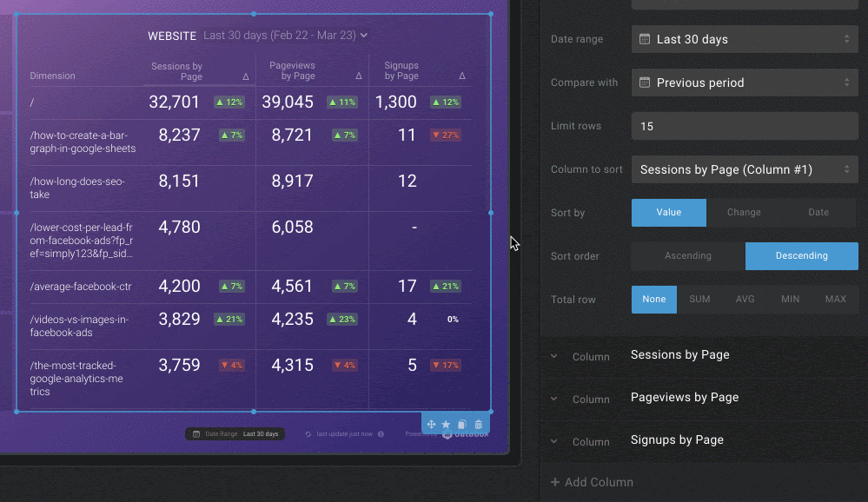
Task: Delete widget using the trash icon
Action: tap(478, 425)
